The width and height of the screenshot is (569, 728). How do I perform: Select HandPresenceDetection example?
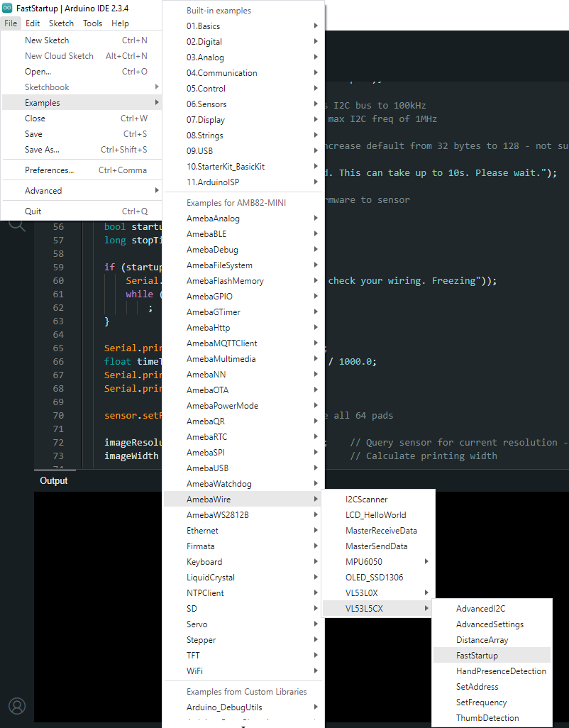[x=501, y=671]
